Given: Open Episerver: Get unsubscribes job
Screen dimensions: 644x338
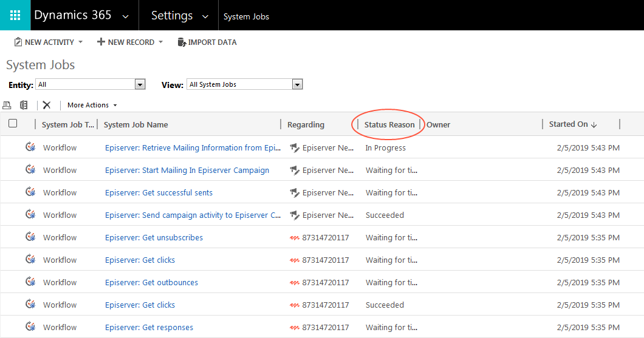Looking at the screenshot, I should coord(154,237).
